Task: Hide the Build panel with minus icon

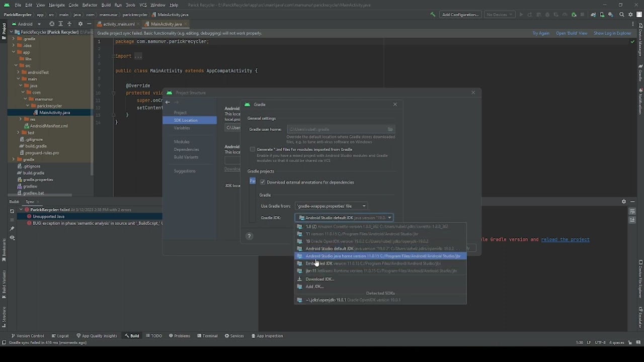Action: [632, 202]
